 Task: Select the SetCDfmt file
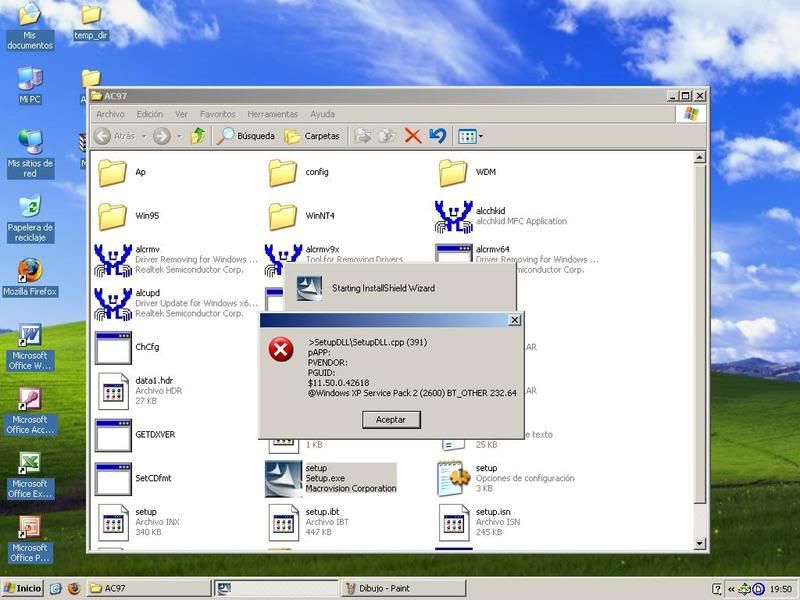click(134, 479)
